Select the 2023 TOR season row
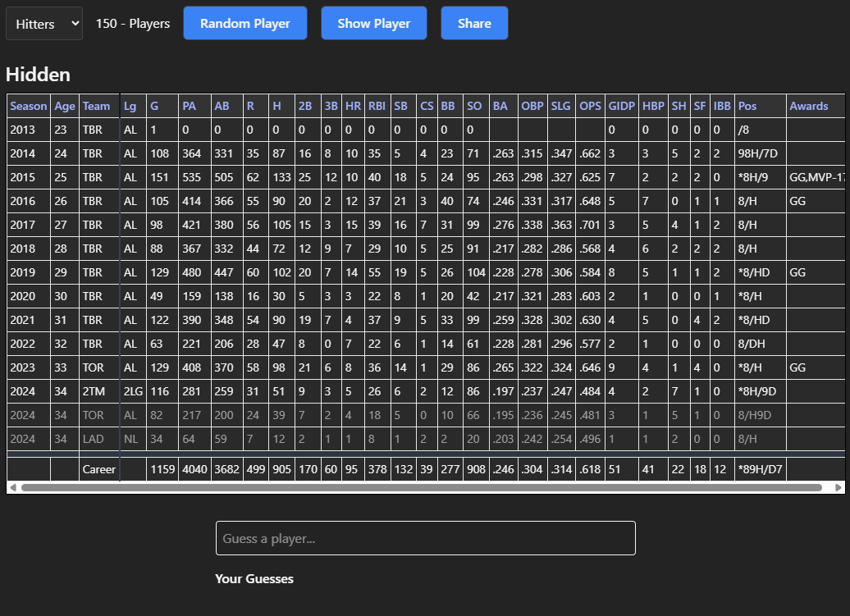 (246, 367)
